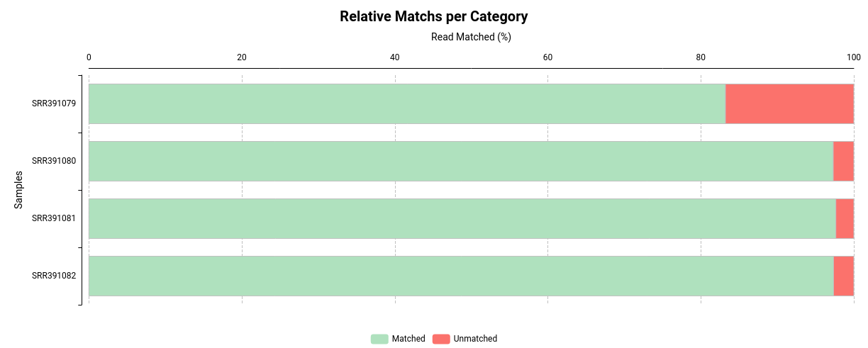Screen dimensions: 868x348
Task: Click the 60 tick label on x-axis
Action: click(547, 57)
